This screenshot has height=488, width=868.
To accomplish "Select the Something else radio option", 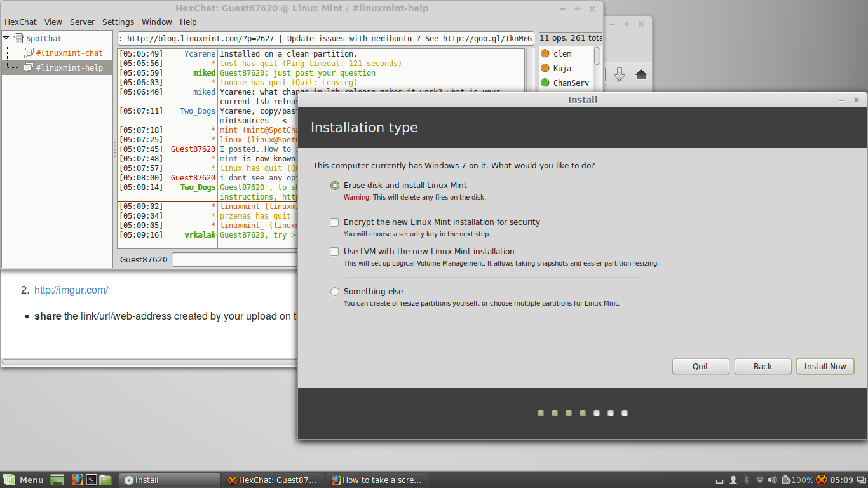I will pyautogui.click(x=335, y=292).
